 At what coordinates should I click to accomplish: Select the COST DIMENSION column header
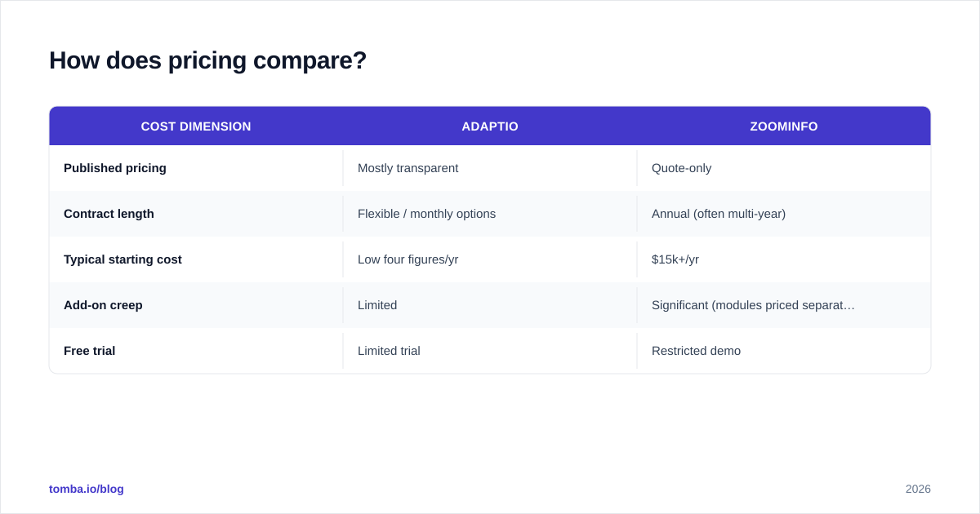pos(196,126)
